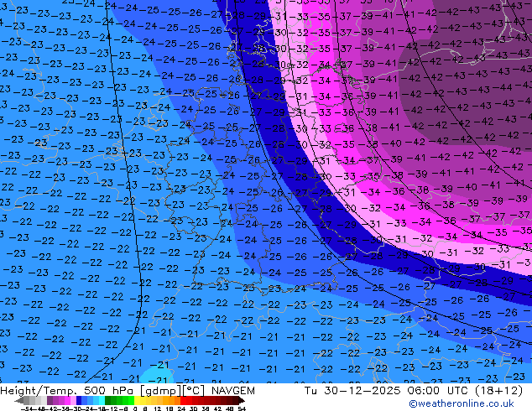Click the '54' label at the legend's right end
This screenshot has width=532, height=411.
click(242, 409)
